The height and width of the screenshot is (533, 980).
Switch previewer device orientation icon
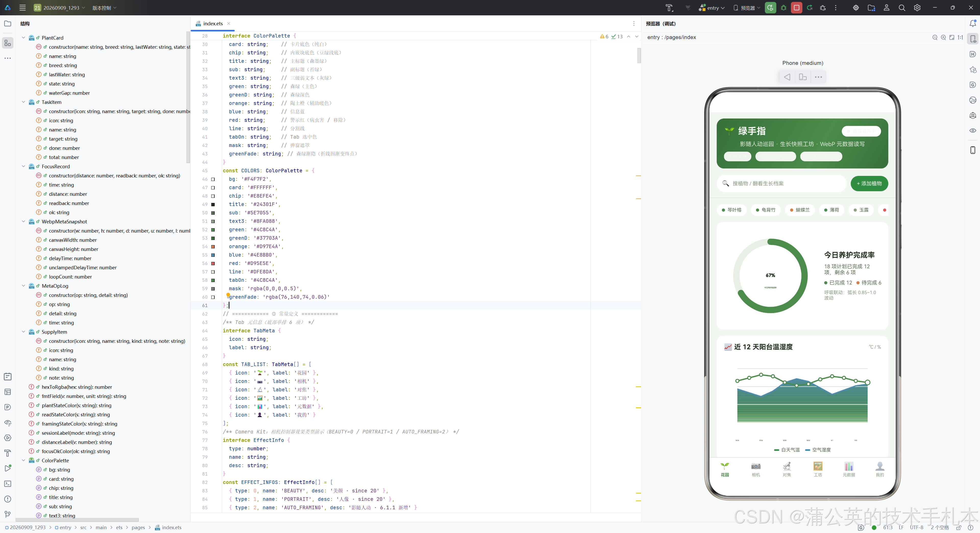803,77
